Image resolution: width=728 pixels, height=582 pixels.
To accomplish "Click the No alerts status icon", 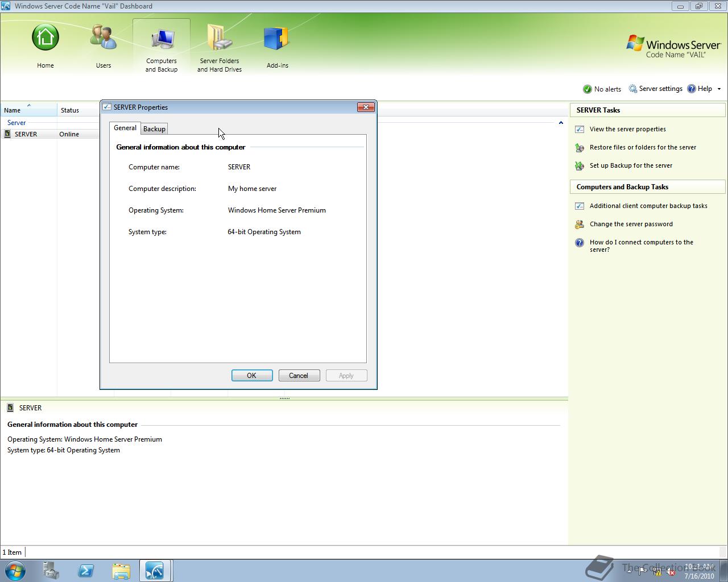I will 588,89.
